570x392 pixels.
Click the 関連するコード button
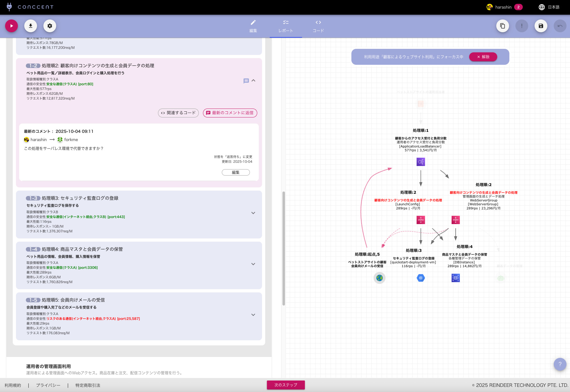178,113
